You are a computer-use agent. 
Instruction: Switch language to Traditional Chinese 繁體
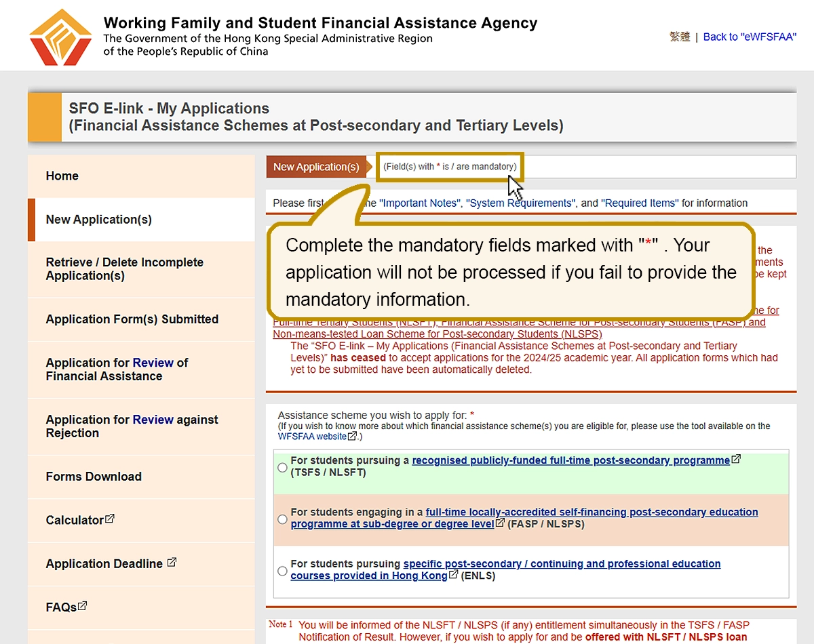(x=680, y=37)
